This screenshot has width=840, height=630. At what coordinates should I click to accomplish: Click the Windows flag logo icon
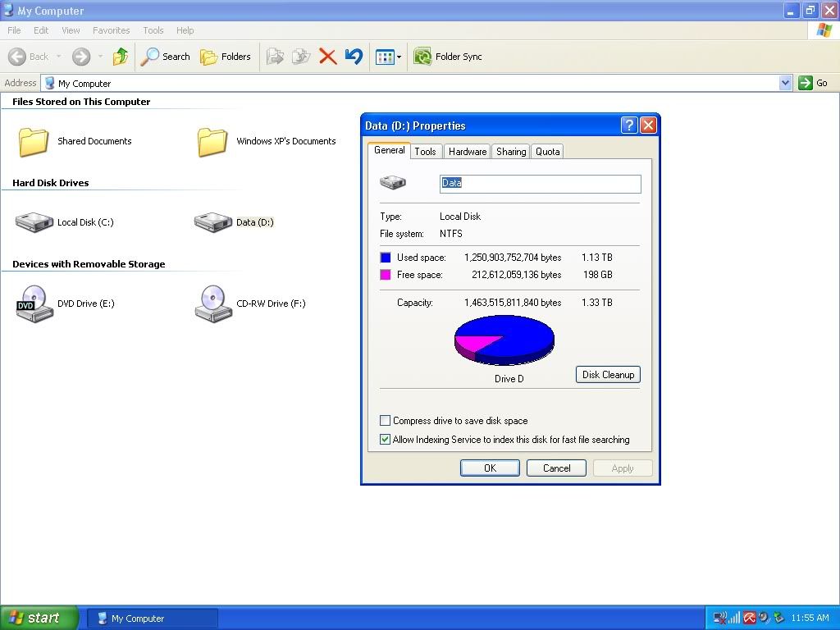coord(824,30)
